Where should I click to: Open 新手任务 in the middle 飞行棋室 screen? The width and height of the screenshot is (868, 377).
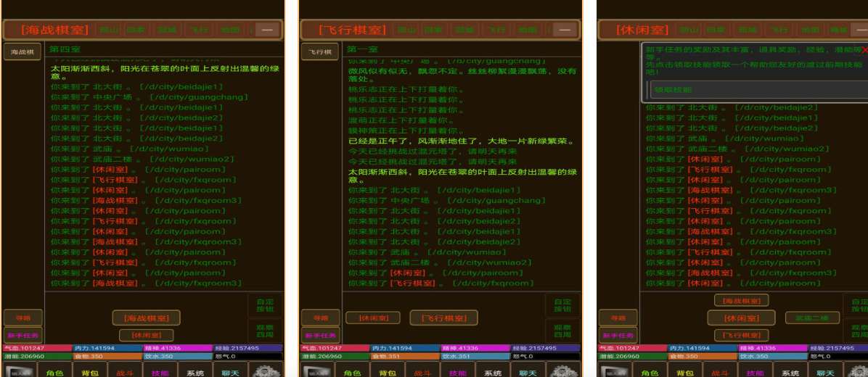320,336
